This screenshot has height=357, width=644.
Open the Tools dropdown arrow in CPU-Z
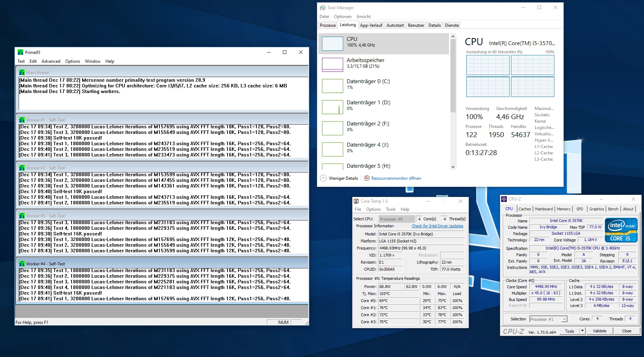(582, 331)
